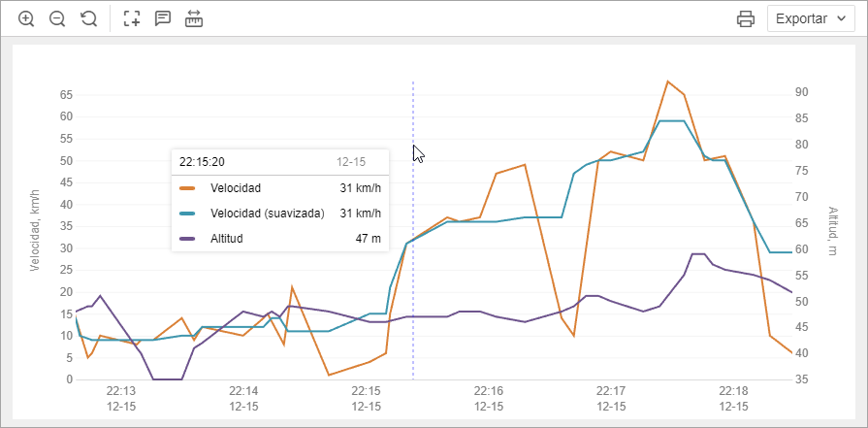Click the dashed vertical cursor line
Image resolution: width=868 pixels, height=428 pixels.
coord(413,291)
